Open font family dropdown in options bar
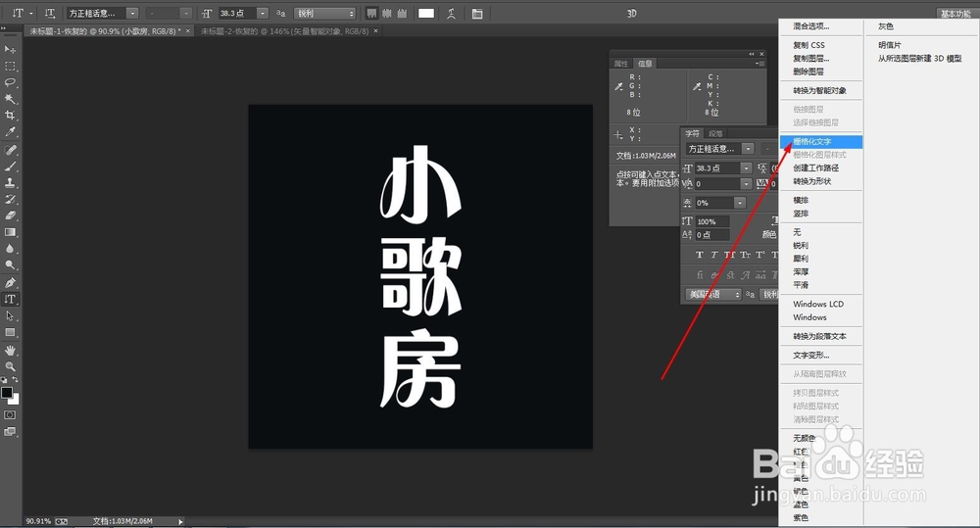This screenshot has height=528, width=980. pyautogui.click(x=132, y=13)
